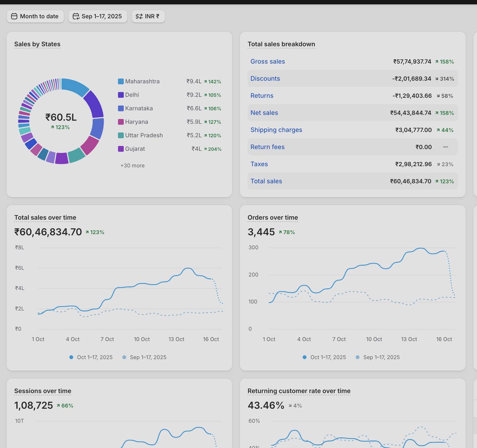Click the calendar icon beside Month to date

click(14, 17)
